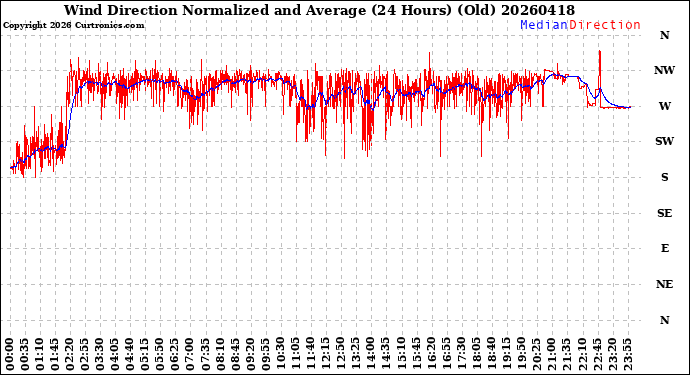Click the 14:00 time label
This screenshot has height=375, width=690.
(x=371, y=354)
